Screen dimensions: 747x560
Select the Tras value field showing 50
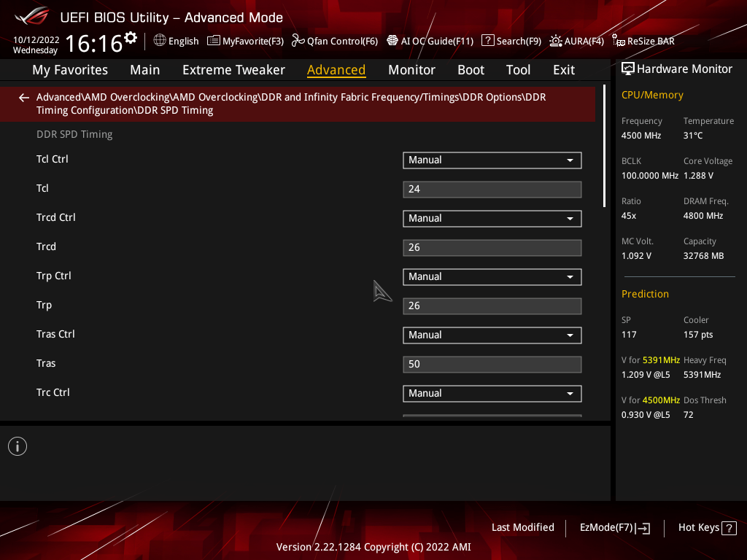tap(492, 365)
